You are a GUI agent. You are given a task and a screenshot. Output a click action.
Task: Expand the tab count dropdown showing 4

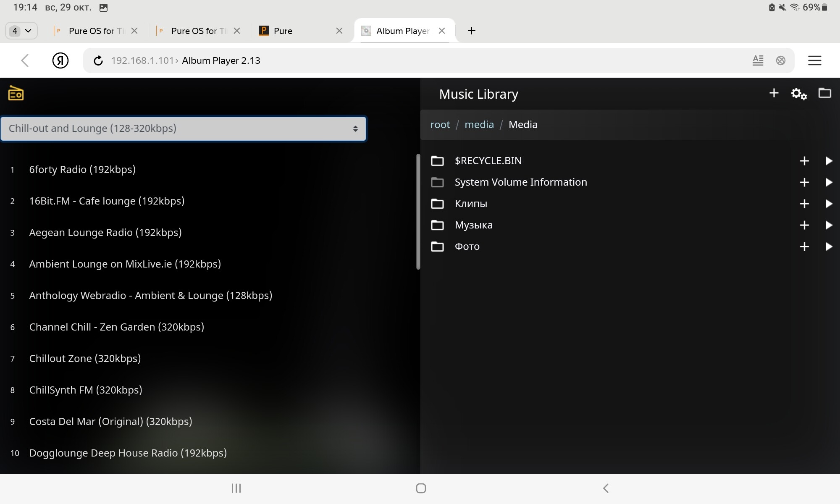click(21, 31)
